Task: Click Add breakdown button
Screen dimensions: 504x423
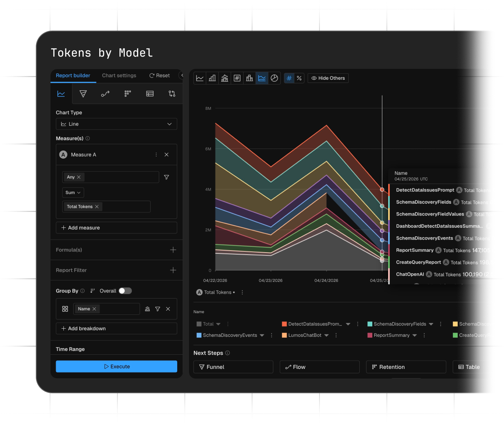Action: click(x=116, y=329)
